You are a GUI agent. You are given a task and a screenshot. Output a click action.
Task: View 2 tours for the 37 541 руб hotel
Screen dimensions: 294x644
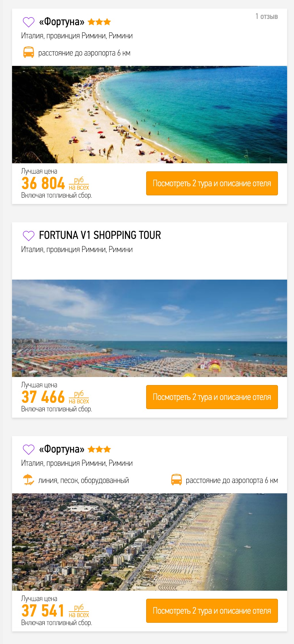tap(212, 611)
